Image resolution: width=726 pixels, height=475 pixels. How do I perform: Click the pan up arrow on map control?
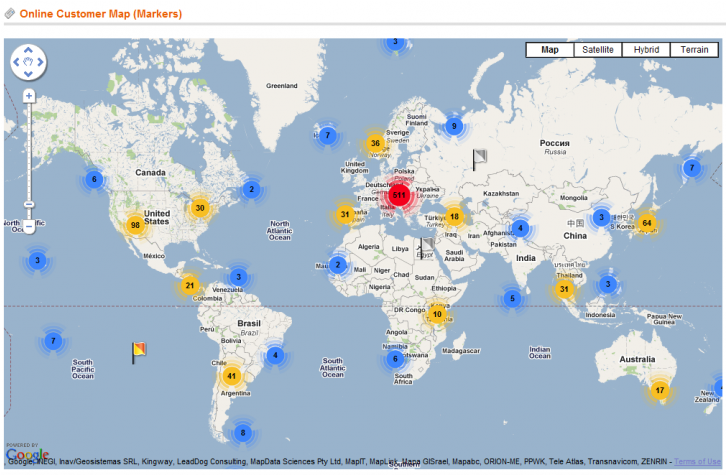pos(28,50)
